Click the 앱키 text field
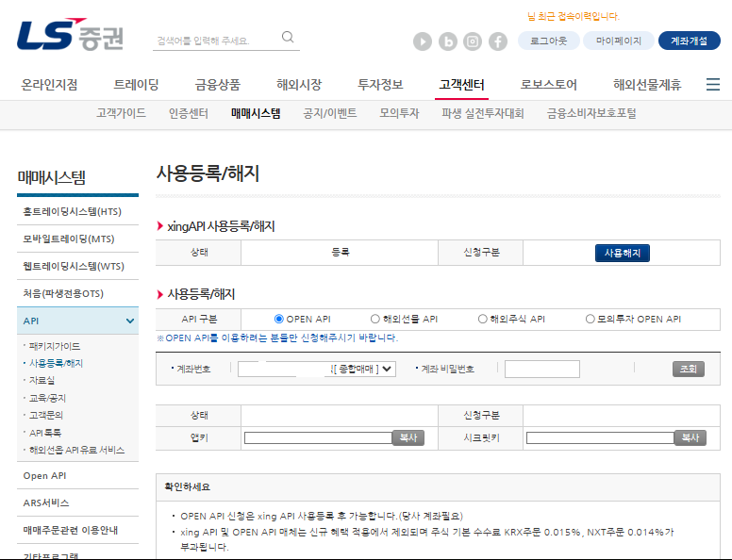 tap(319, 437)
